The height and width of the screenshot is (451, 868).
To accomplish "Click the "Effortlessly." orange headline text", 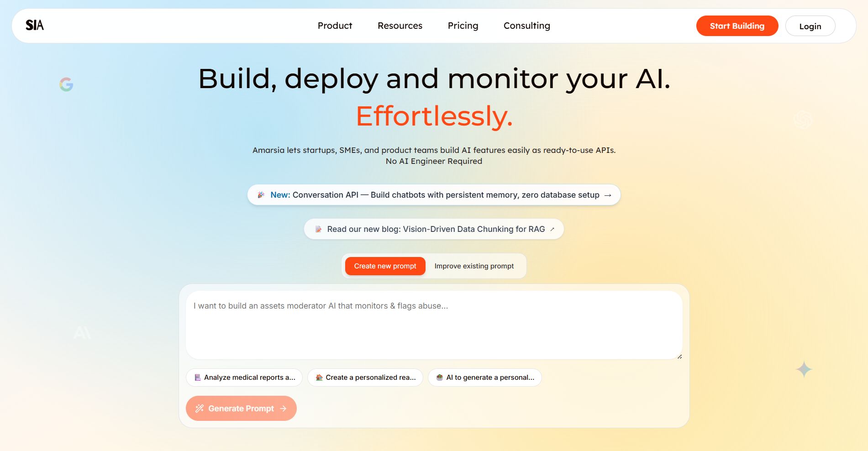I will coord(434,116).
